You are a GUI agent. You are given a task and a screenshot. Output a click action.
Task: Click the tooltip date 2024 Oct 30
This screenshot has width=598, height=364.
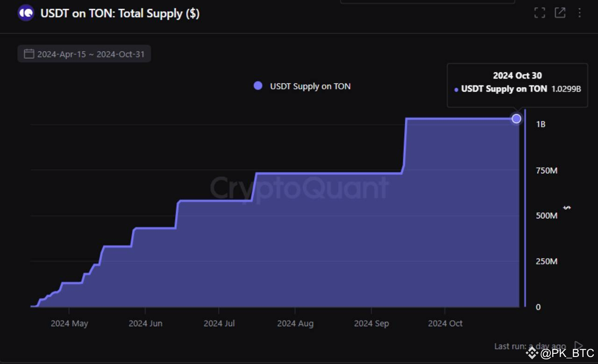point(517,76)
